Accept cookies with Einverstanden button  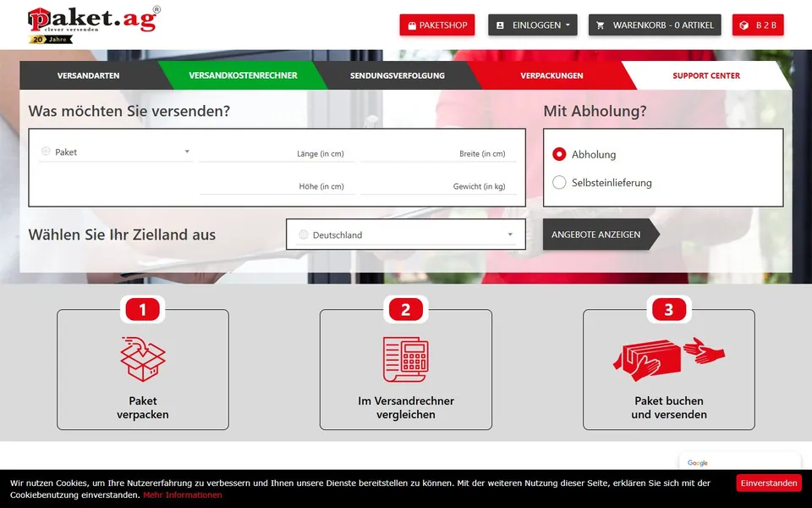pos(769,483)
